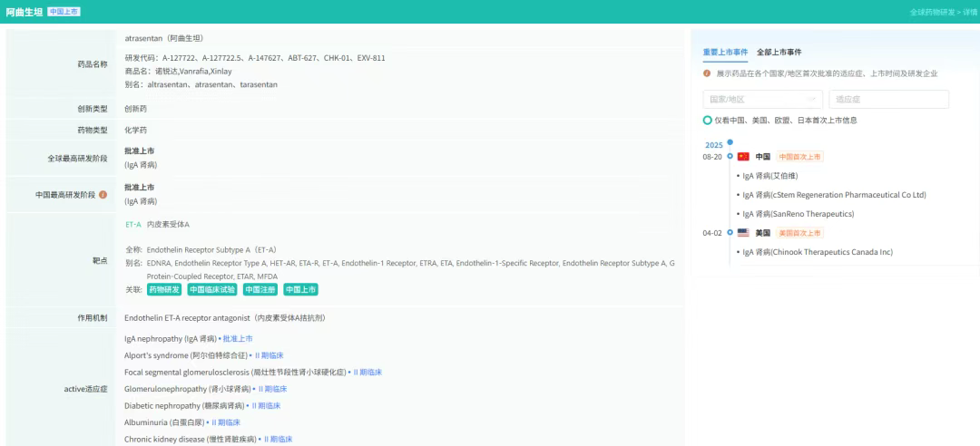980x446 pixels.
Task: Click 美国 country name in timeline
Action: tap(762, 233)
